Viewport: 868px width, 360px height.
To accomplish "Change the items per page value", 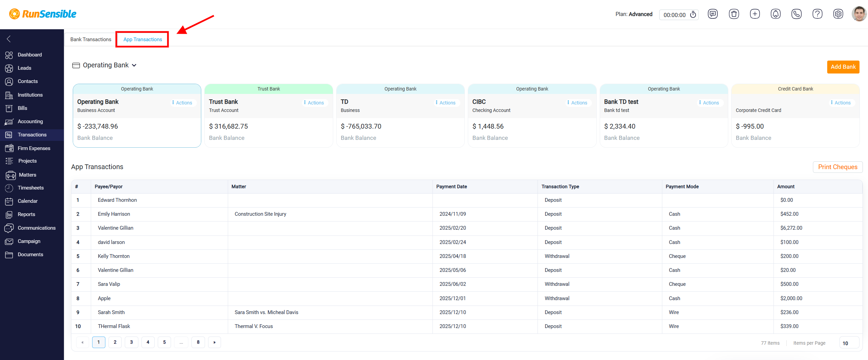I will tap(849, 343).
